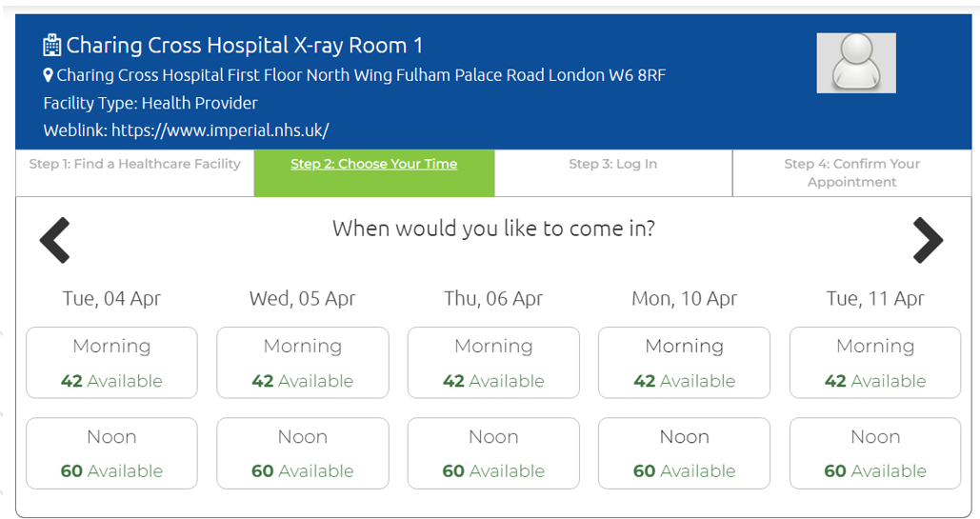Select Noon slot on Wed, 05 Apr
The height and width of the screenshot is (519, 980).
click(303, 453)
